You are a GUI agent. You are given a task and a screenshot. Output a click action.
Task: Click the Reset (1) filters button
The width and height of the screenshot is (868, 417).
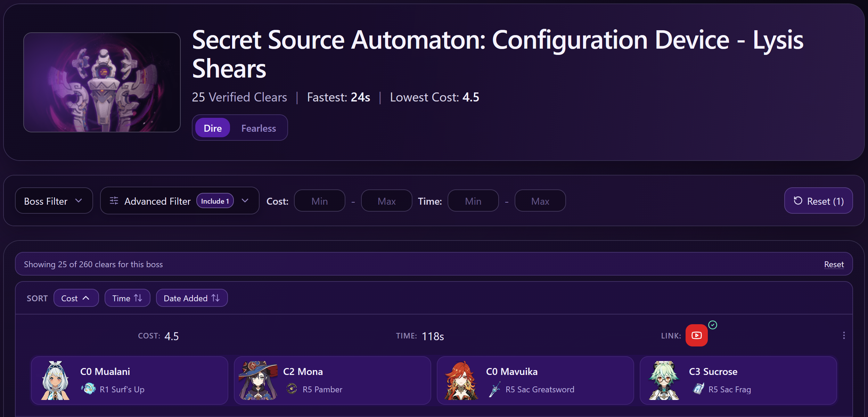pos(818,201)
